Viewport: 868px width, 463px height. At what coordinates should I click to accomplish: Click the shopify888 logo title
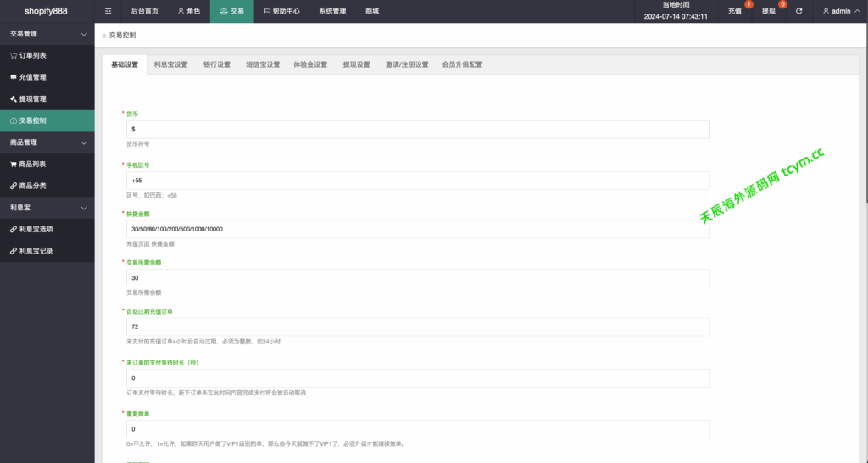tap(46, 11)
